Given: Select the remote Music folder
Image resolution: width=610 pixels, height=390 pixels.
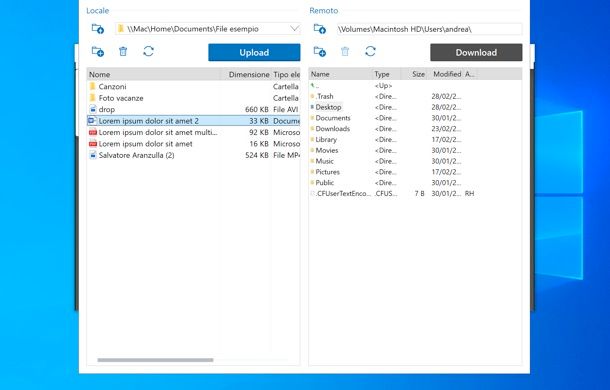Looking at the screenshot, I should 393,161.
